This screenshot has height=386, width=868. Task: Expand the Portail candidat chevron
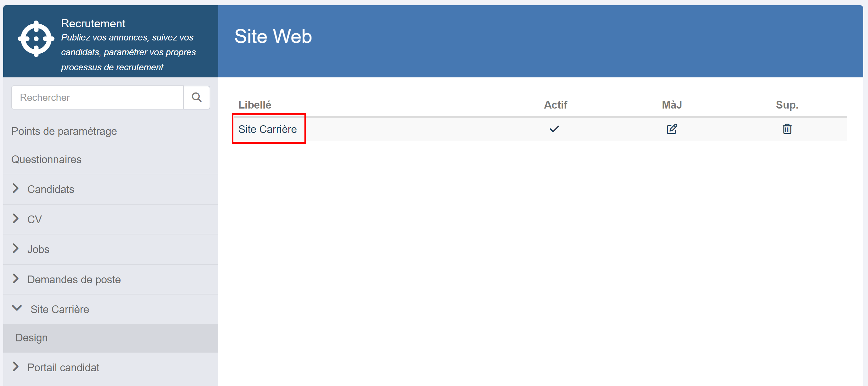[x=15, y=367]
